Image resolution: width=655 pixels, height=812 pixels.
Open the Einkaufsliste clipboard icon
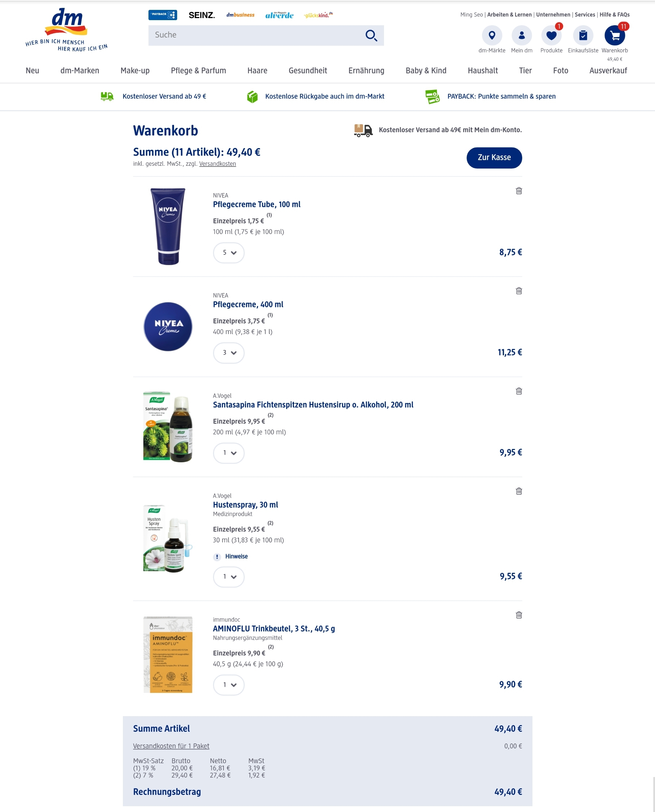point(583,35)
